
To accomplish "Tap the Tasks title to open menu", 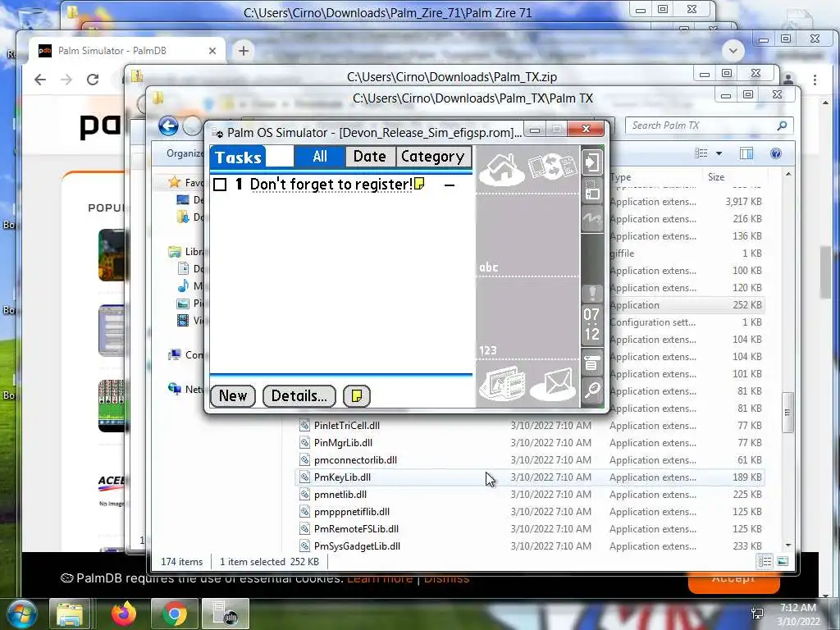I will (238, 157).
